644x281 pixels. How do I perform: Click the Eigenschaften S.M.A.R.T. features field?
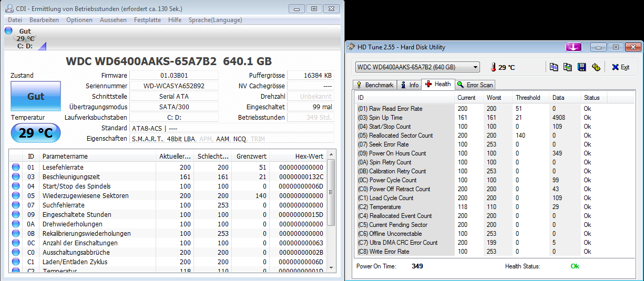click(x=231, y=139)
